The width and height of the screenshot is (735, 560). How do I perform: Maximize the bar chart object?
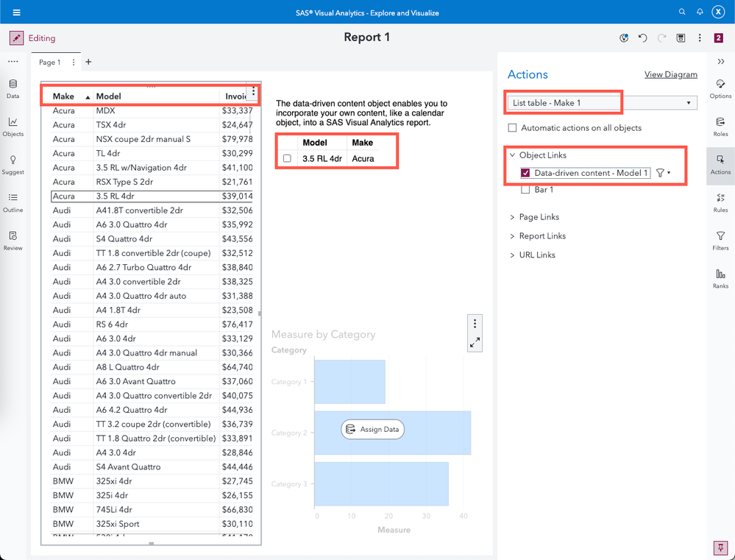[x=475, y=343]
